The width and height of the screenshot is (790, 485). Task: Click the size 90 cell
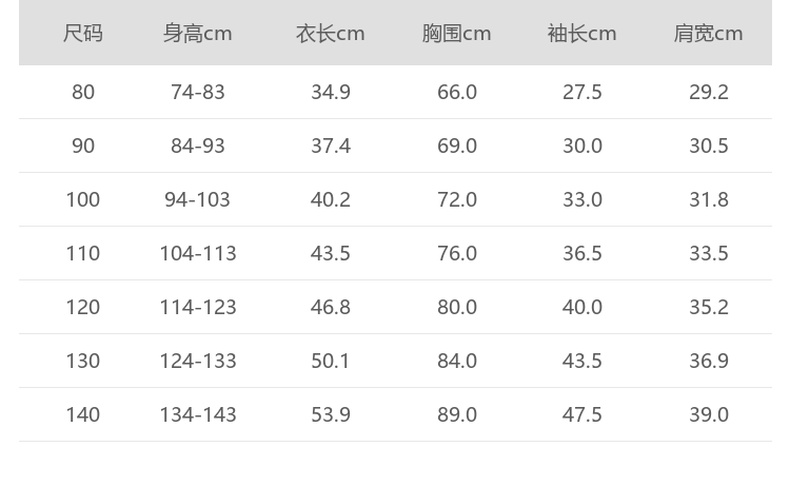tap(83, 146)
